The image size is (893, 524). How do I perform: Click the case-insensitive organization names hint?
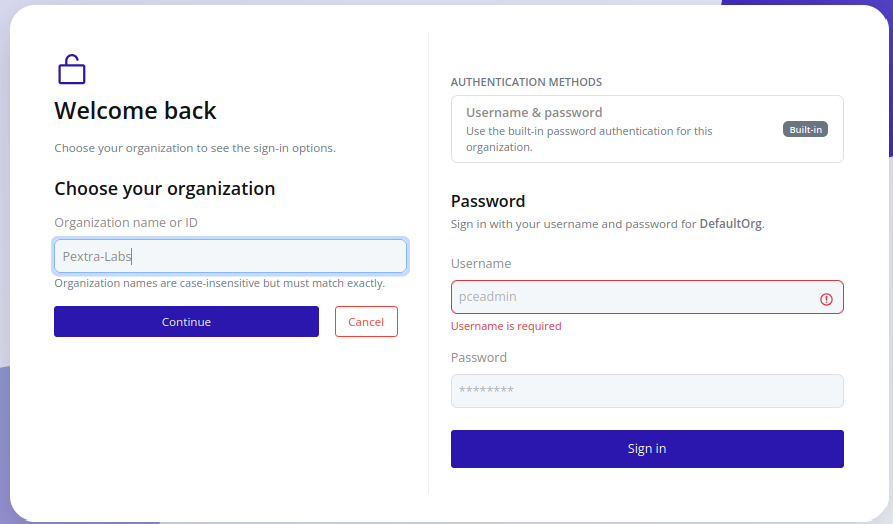tap(219, 283)
